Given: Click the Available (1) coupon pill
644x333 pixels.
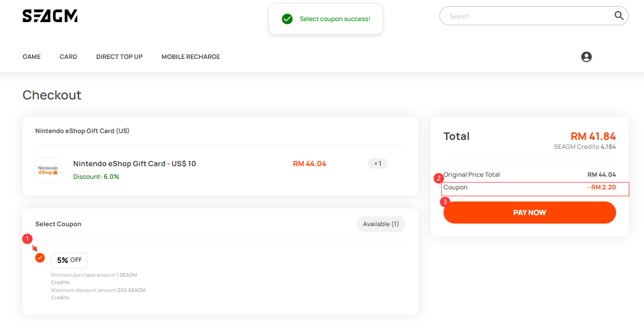Looking at the screenshot, I should coord(381,224).
